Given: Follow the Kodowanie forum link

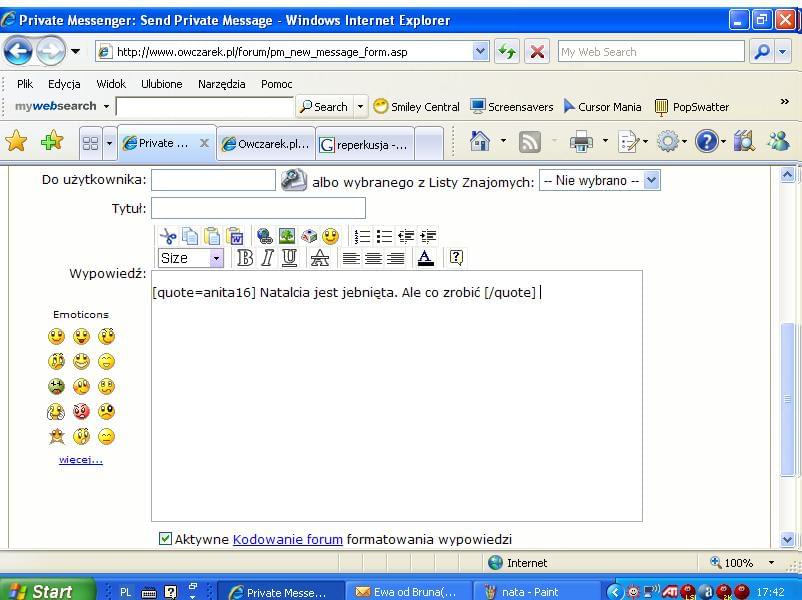Looking at the screenshot, I should 287,539.
